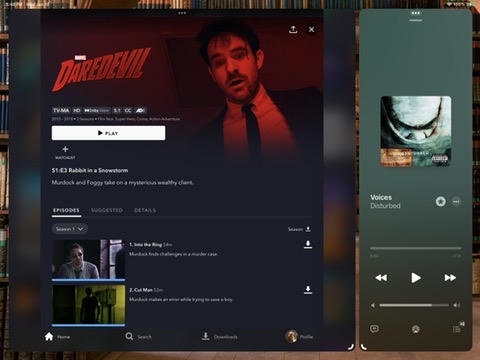Download episode Into the Ring
480x360 pixels.
point(308,245)
